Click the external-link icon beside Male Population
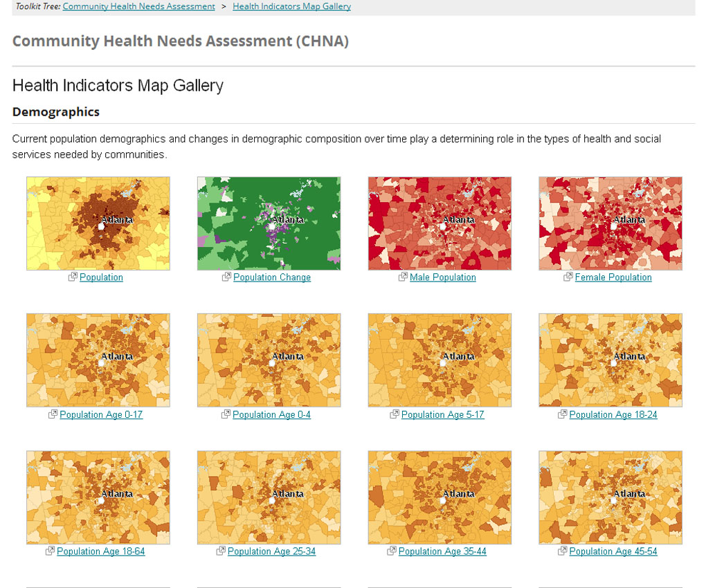The image size is (706, 588). [403, 277]
